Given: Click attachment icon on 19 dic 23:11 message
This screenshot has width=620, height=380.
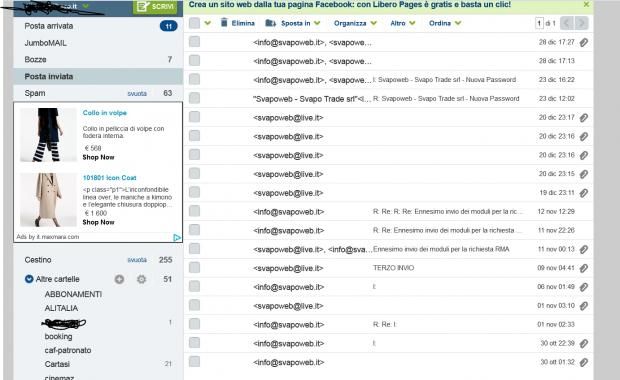Looking at the screenshot, I should pyautogui.click(x=584, y=193).
